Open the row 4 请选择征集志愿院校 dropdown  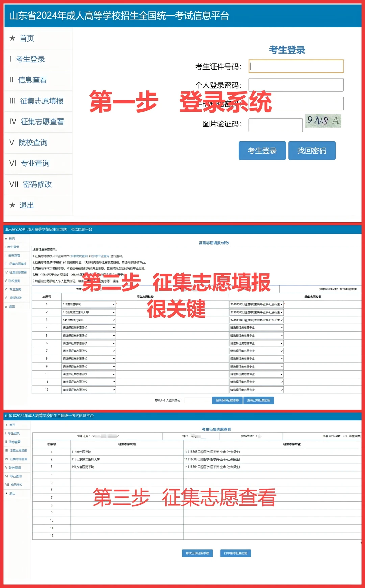(89, 328)
